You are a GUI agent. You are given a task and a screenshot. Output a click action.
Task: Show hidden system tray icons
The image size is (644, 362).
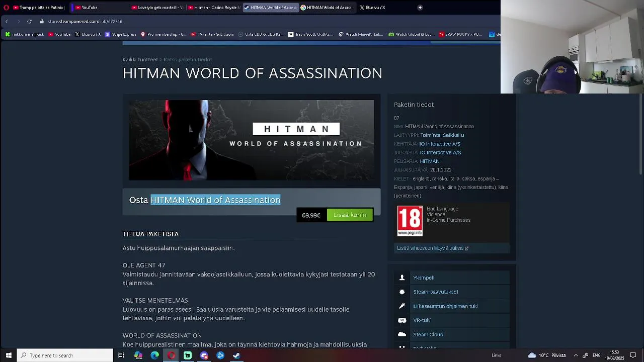pos(576,355)
